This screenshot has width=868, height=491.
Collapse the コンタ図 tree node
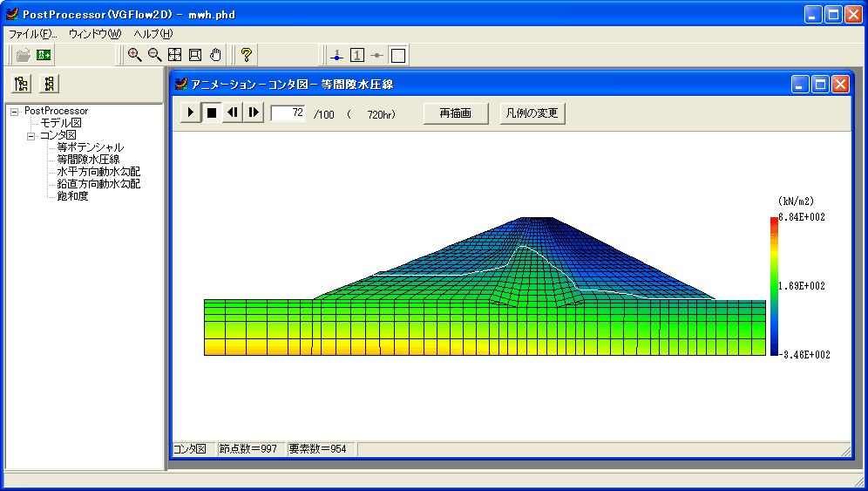tap(31, 136)
